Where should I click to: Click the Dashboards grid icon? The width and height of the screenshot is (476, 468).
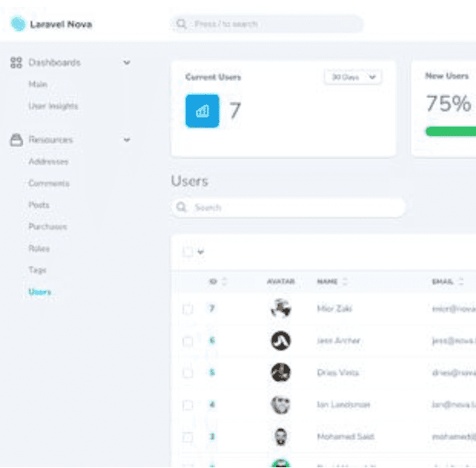point(16,62)
